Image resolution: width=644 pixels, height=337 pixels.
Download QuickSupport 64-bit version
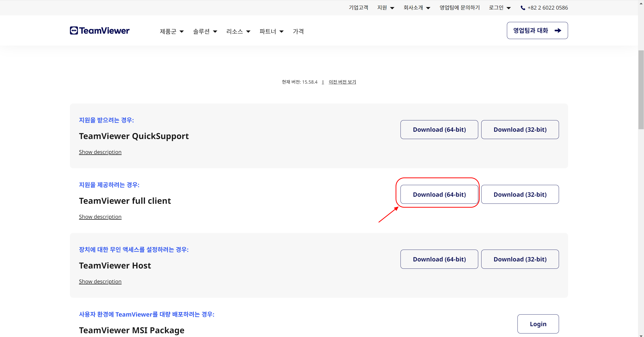click(439, 129)
